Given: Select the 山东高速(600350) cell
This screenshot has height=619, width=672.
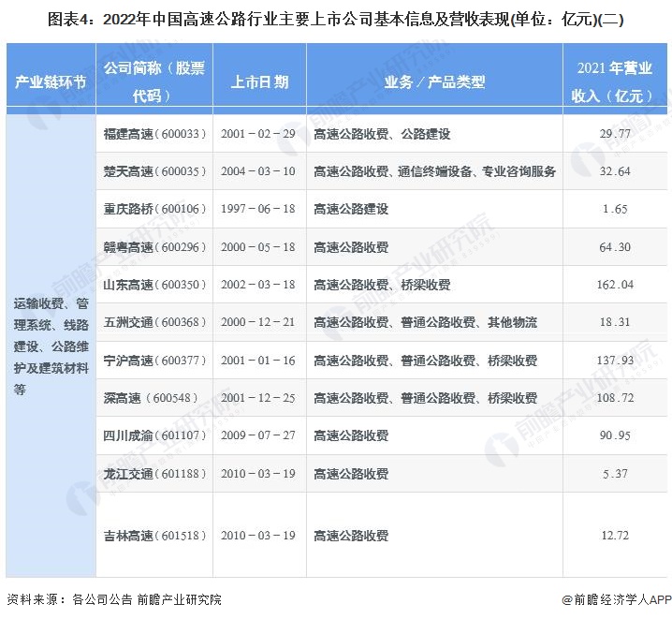Looking at the screenshot, I should (154, 285).
